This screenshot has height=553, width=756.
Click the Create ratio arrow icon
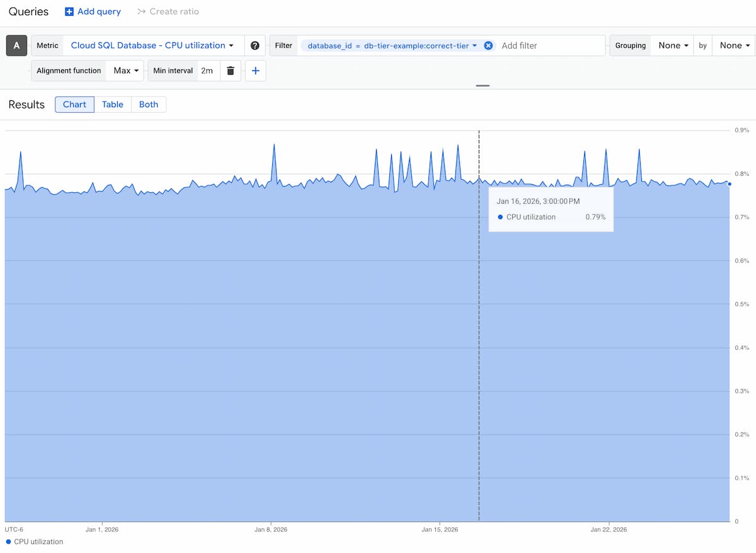[x=142, y=11]
